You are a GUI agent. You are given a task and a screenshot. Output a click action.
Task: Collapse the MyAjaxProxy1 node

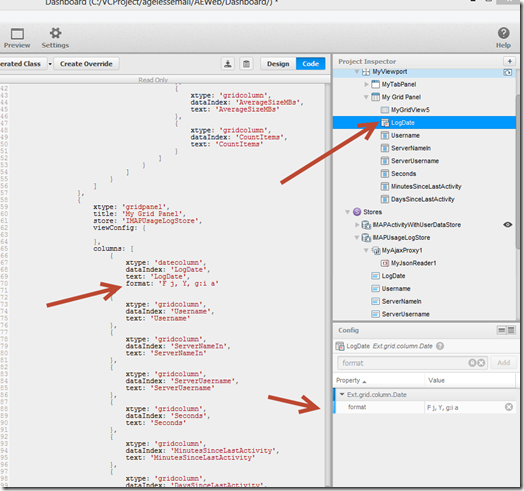click(x=366, y=250)
